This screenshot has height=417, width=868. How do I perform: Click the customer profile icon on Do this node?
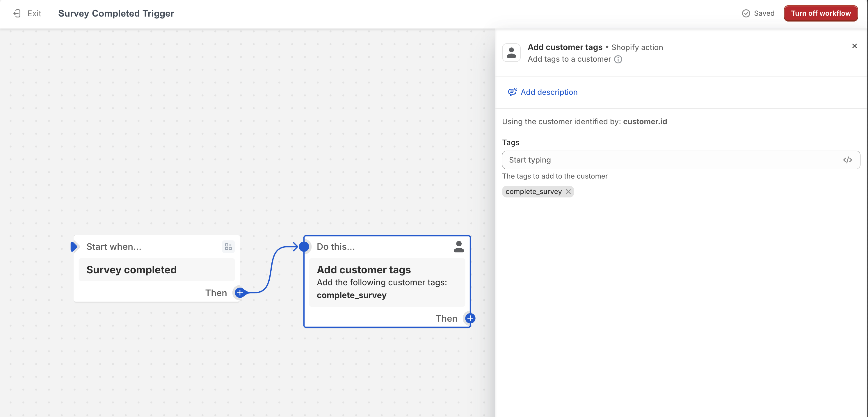tap(458, 247)
